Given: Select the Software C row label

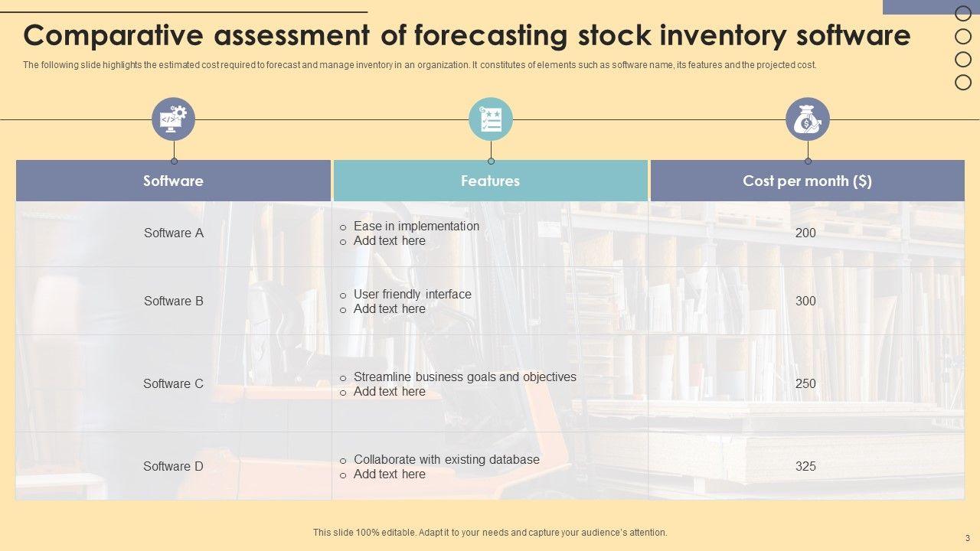Looking at the screenshot, I should click(174, 383).
